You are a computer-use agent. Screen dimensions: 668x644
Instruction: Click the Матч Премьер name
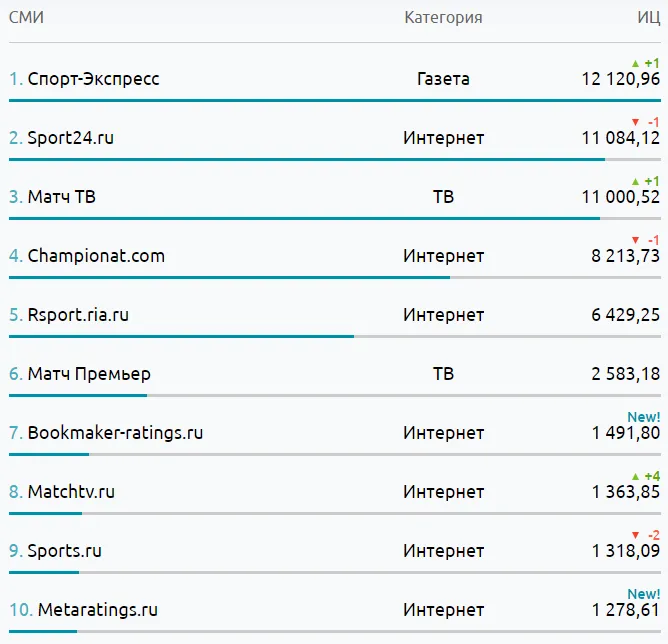pyautogui.click(x=89, y=374)
